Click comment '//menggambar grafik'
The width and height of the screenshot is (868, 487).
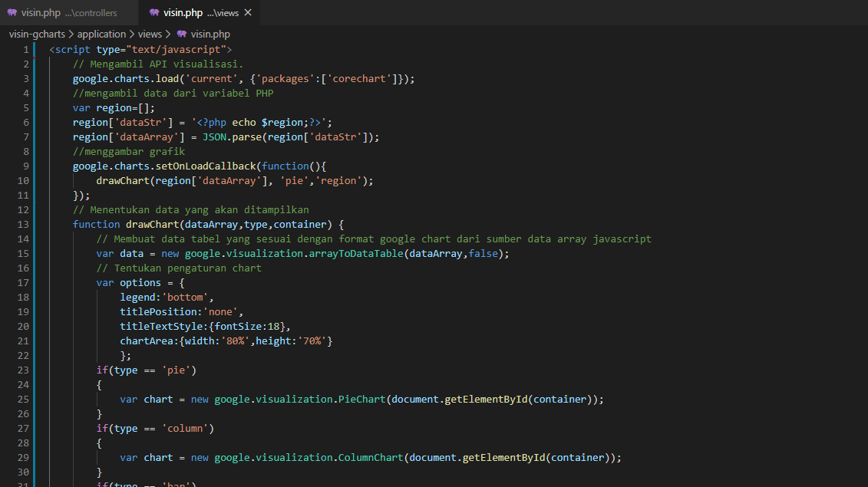(129, 152)
